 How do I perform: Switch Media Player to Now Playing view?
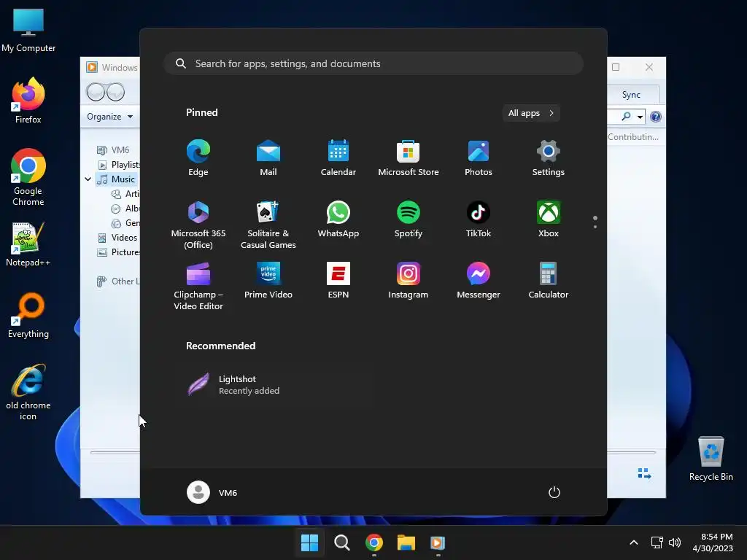click(x=644, y=473)
